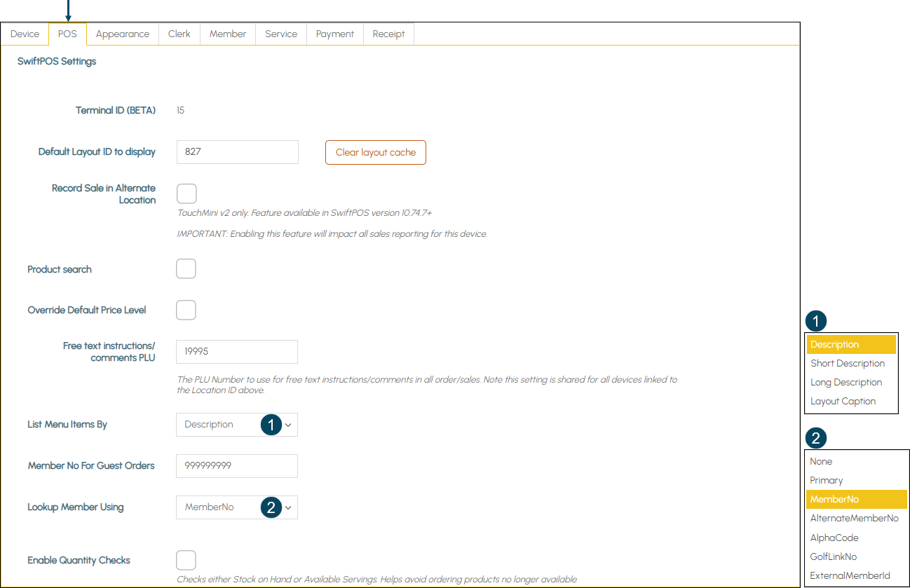Viewport: 910px width, 588px height.
Task: Click the Member No For Guest Orders field
Action: (238, 466)
